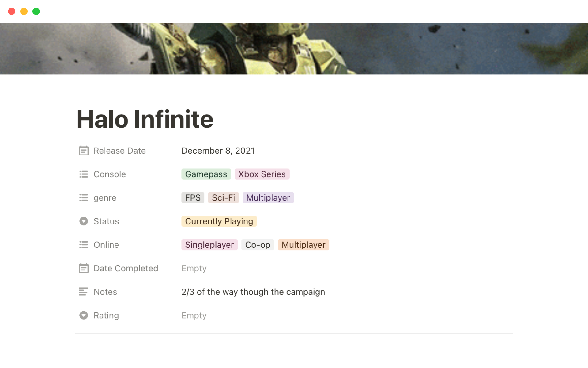Click the purple Multiplayer genre tag
This screenshot has width=588, height=368.
point(268,198)
